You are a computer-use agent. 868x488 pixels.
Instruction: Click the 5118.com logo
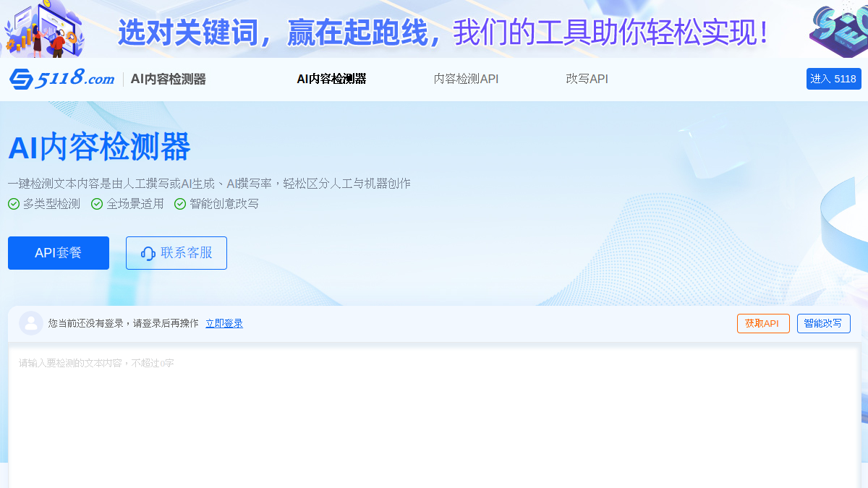pyautogui.click(x=62, y=79)
